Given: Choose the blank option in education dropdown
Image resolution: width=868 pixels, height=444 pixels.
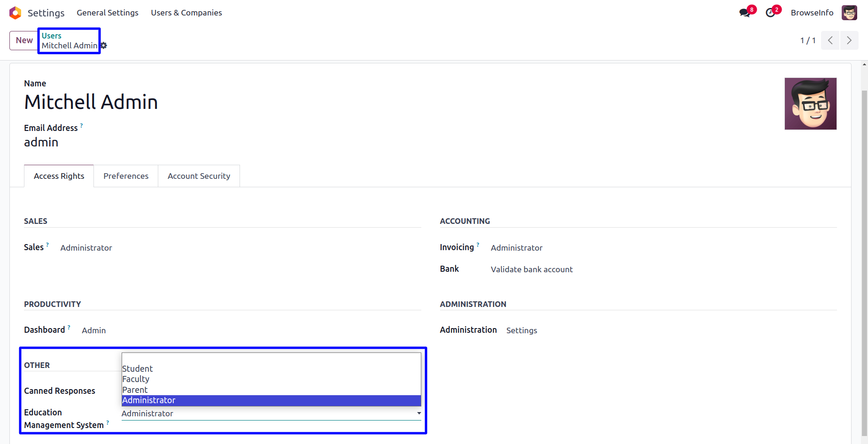Looking at the screenshot, I should (x=271, y=359).
